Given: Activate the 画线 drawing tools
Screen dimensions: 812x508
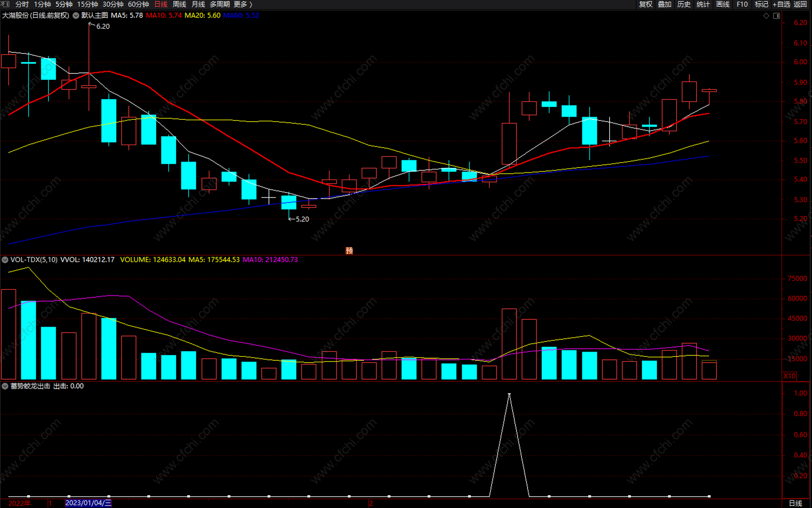Looking at the screenshot, I should pos(723,4).
